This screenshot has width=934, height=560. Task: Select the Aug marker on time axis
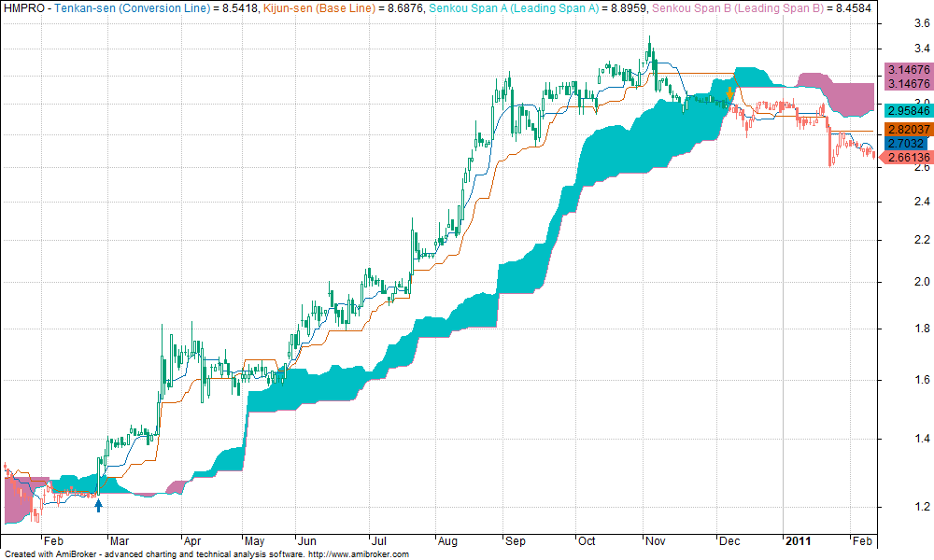(x=446, y=540)
